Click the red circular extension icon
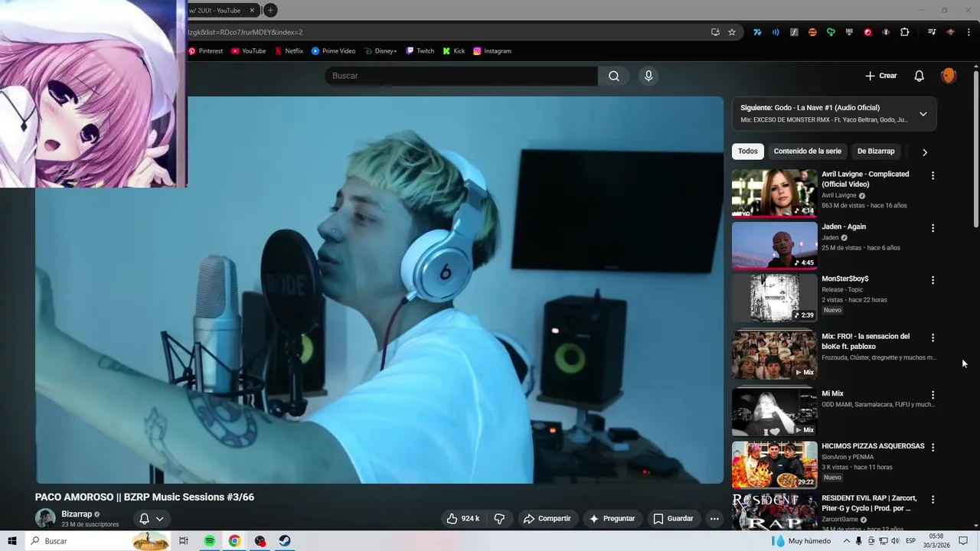Viewport: 980px width, 551px height. [x=867, y=32]
